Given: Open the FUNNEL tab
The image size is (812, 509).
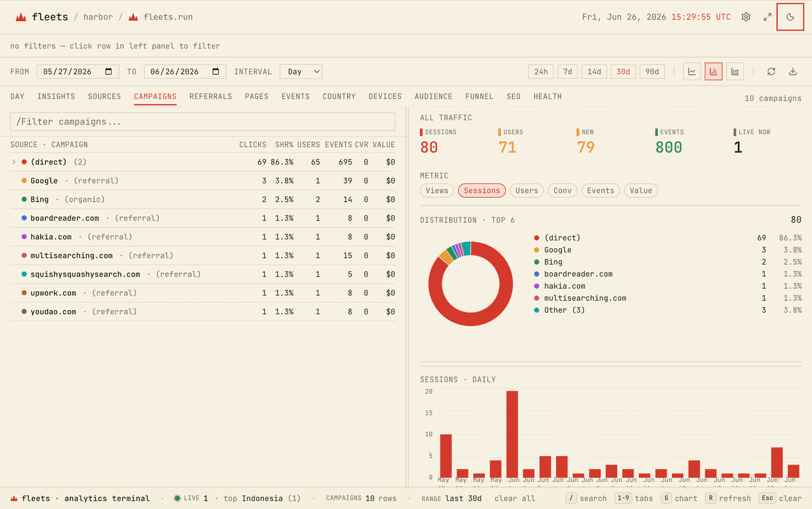Looking at the screenshot, I should (x=479, y=97).
